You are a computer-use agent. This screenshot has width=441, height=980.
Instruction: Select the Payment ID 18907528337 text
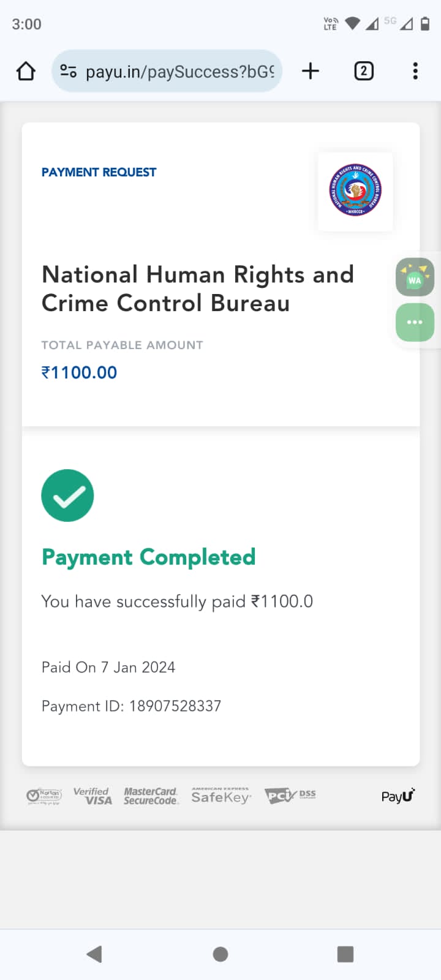click(131, 706)
